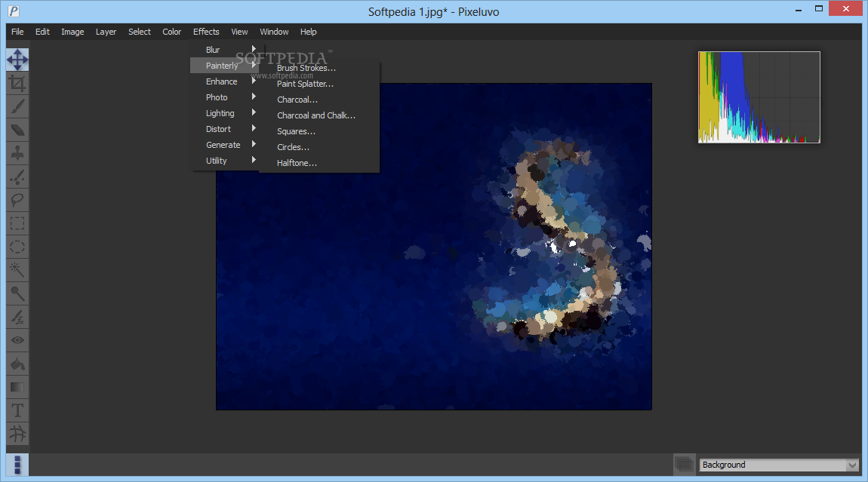Select the Red Eye tool

coord(17,340)
